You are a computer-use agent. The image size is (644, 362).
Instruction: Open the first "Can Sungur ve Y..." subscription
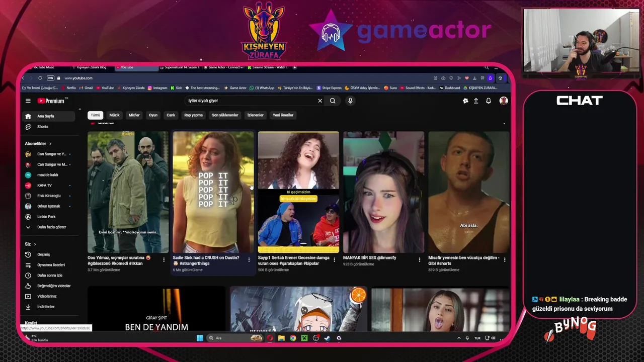[49, 154]
